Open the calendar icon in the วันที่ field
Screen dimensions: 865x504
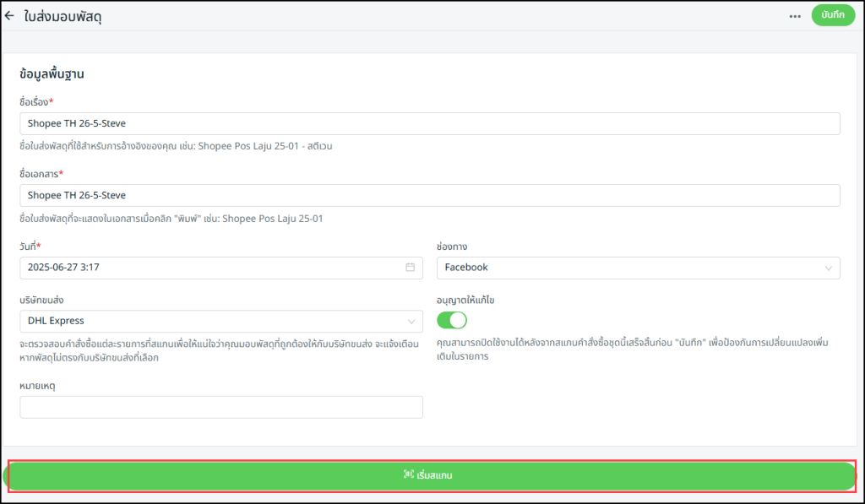411,268
